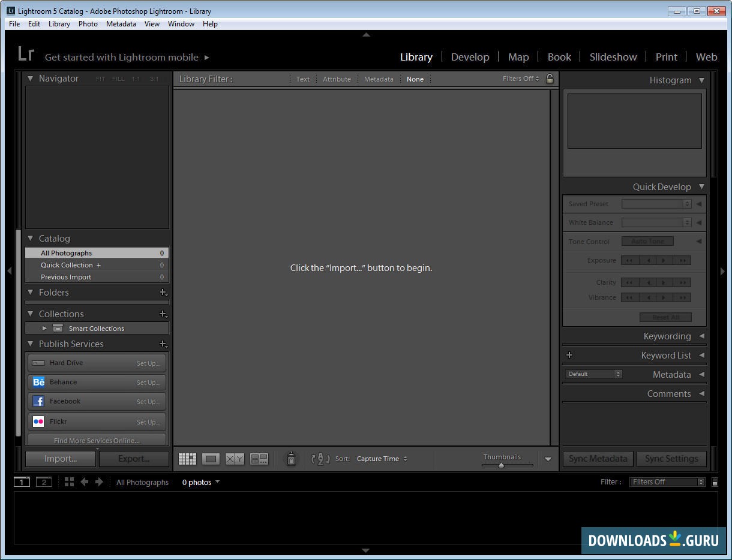
Task: Adjust the Thumbnails size slider
Action: point(501,465)
